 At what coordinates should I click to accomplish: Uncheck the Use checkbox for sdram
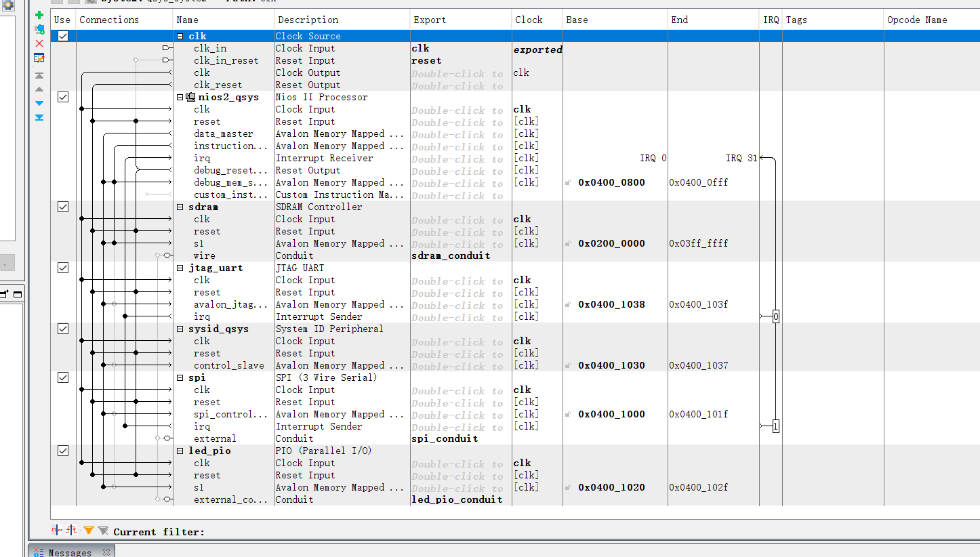tap(63, 207)
